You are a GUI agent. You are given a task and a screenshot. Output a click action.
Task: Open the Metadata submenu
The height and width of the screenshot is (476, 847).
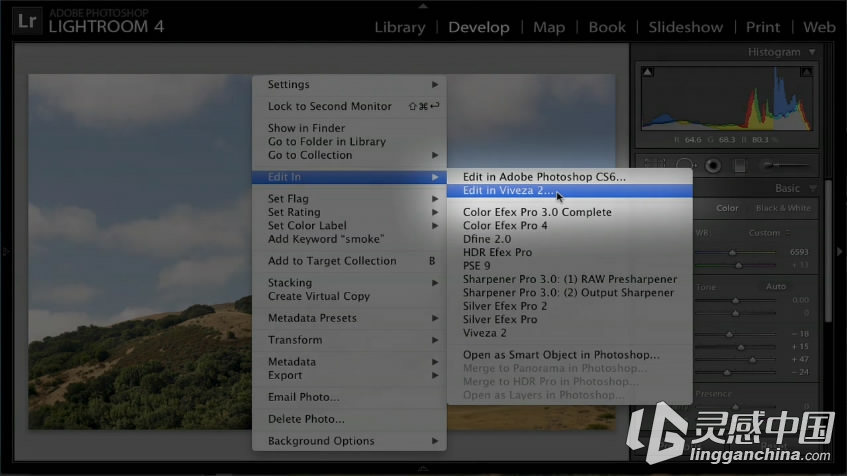point(349,361)
